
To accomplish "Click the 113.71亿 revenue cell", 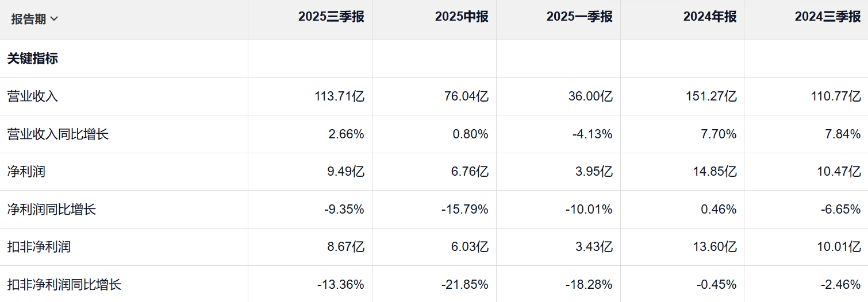I will click(338, 96).
